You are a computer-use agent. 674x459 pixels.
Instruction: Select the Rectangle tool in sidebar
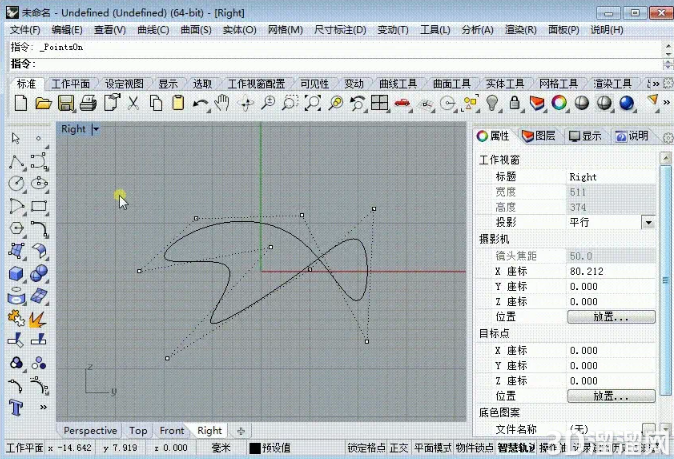pos(39,206)
